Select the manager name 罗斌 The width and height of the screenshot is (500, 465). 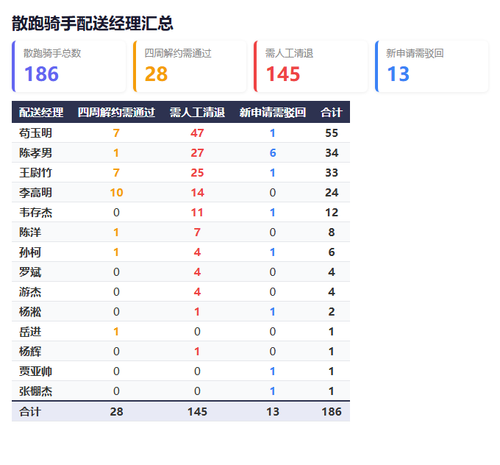click(30, 272)
